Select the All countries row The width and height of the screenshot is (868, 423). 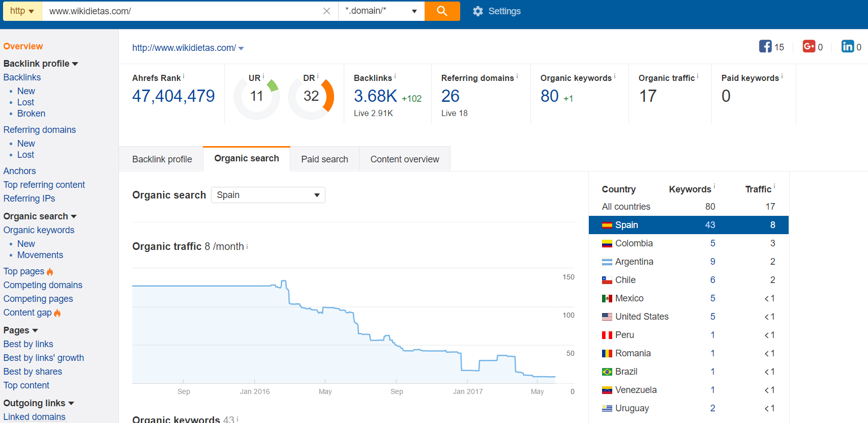689,207
